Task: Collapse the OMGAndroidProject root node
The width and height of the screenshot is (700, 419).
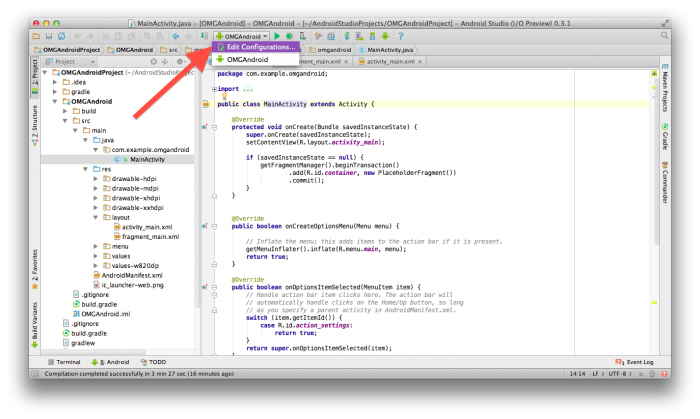Action: coord(45,72)
